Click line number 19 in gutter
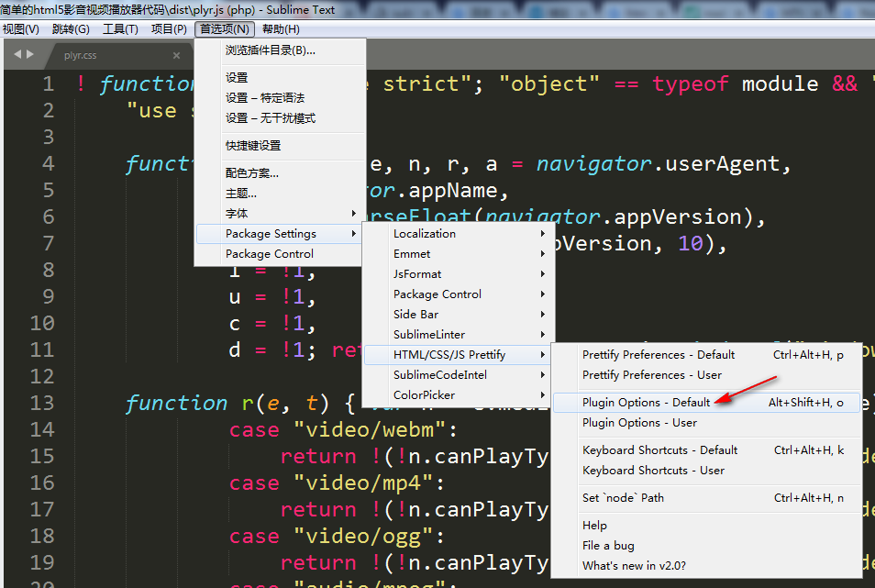This screenshot has height=588, width=875. 42,561
